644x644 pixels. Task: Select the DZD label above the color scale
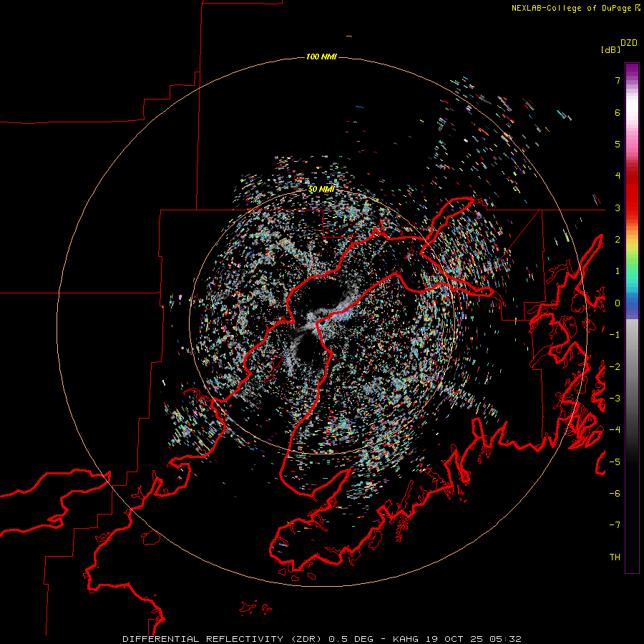point(629,43)
